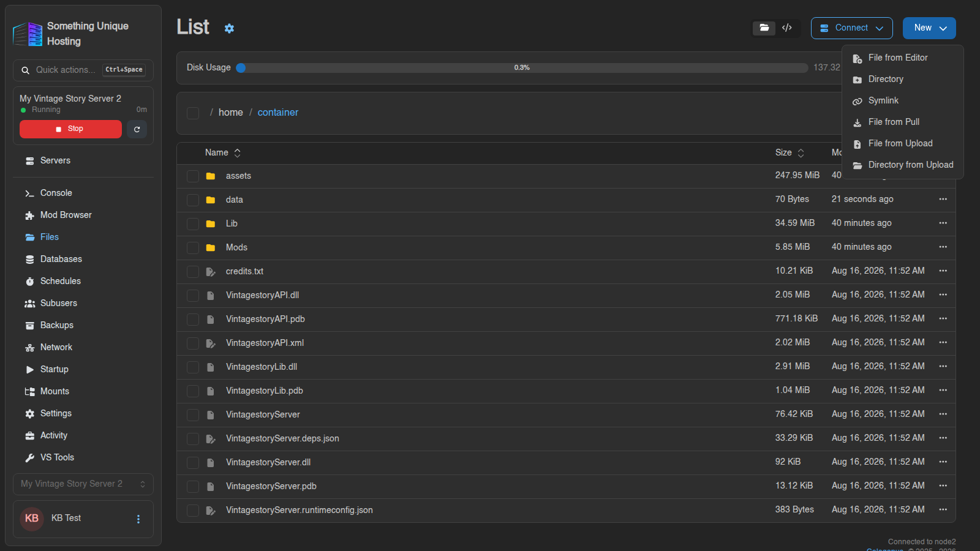Viewport: 980px width, 551px height.
Task: Open the Connect dropdown
Action: pyautogui.click(x=851, y=28)
